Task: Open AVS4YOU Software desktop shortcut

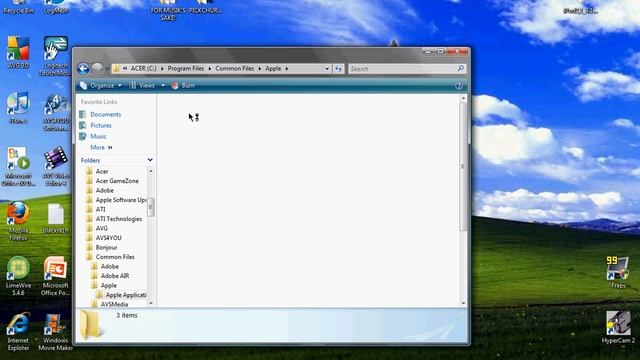Action: pyautogui.click(x=56, y=112)
